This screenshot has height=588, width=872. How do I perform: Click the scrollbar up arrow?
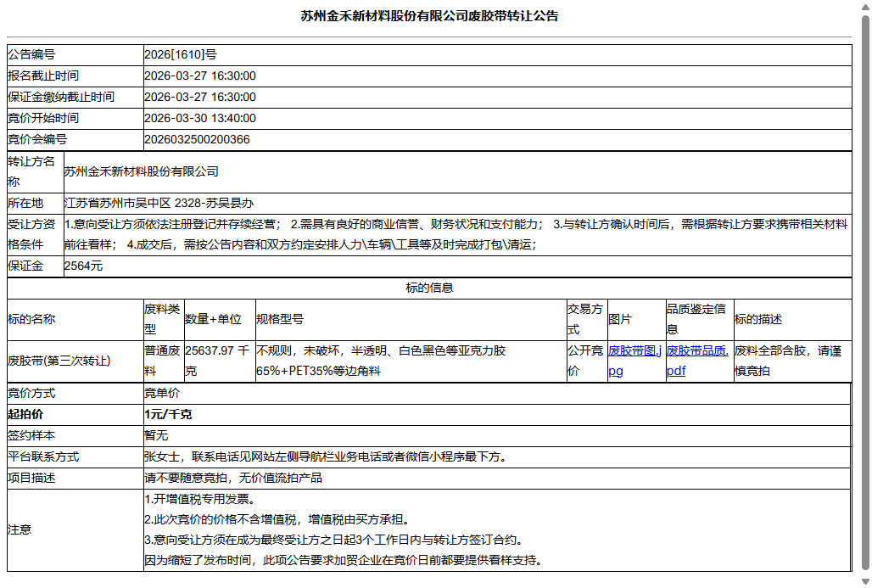click(864, 7)
